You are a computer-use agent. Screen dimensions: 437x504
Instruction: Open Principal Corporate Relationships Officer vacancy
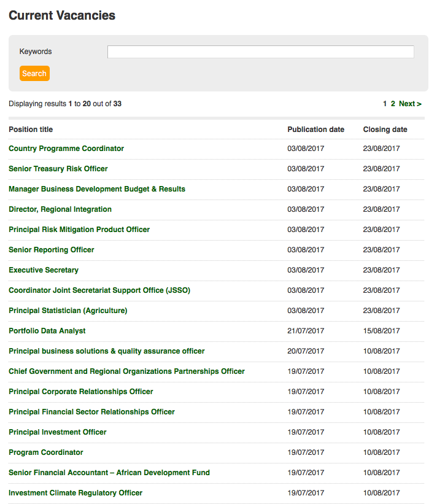tap(81, 392)
